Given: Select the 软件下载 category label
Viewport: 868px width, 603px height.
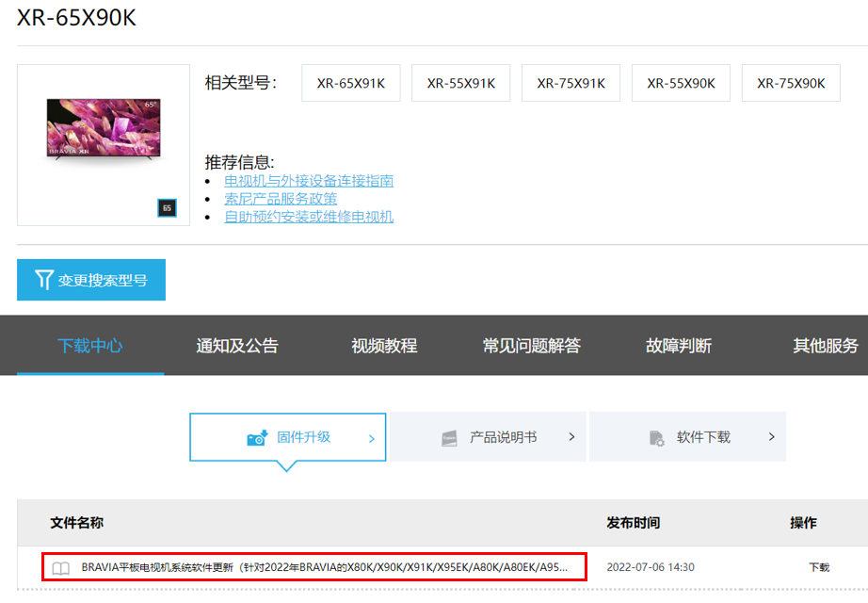Looking at the screenshot, I should [x=703, y=437].
